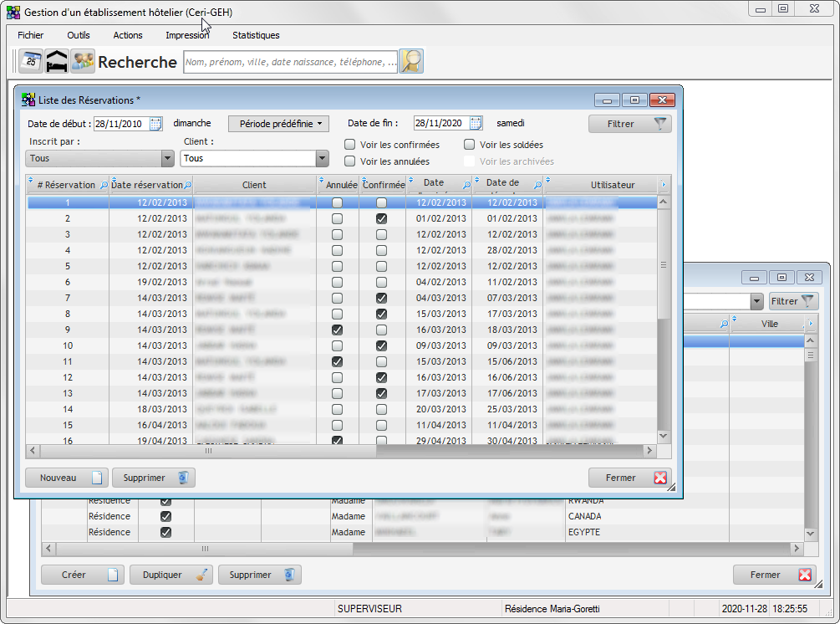The image size is (840, 624).
Task: Expand the Client combo box
Action: pyautogui.click(x=322, y=158)
